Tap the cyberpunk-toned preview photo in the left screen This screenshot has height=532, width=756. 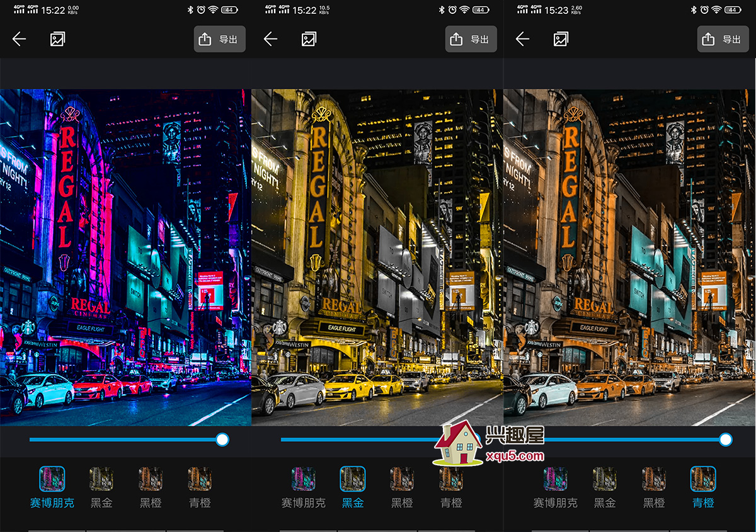point(125,258)
